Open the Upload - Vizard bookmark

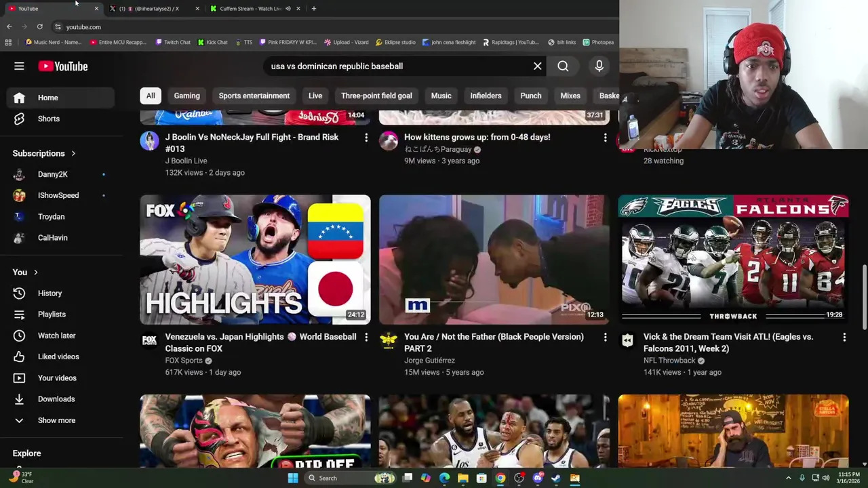[347, 42]
